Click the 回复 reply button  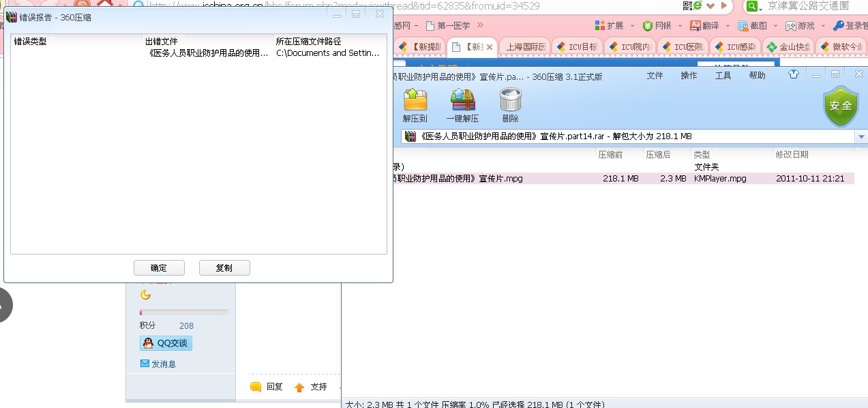coord(266,386)
